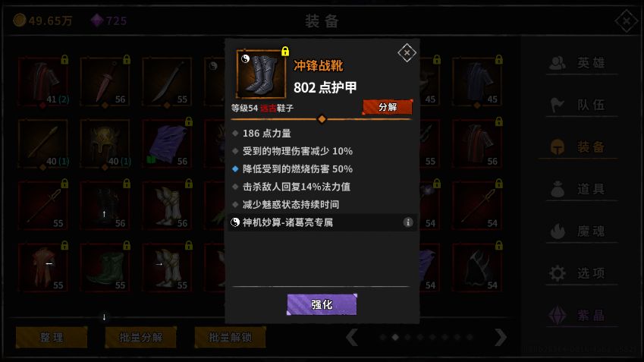Click the 分解 dismantle button
This screenshot has height=362, width=644.
[388, 107]
